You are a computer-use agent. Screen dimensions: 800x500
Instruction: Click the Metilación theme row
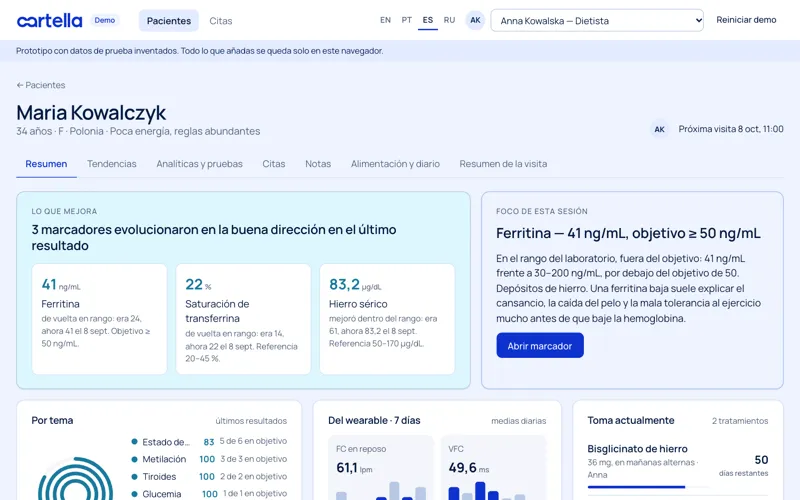point(209,459)
